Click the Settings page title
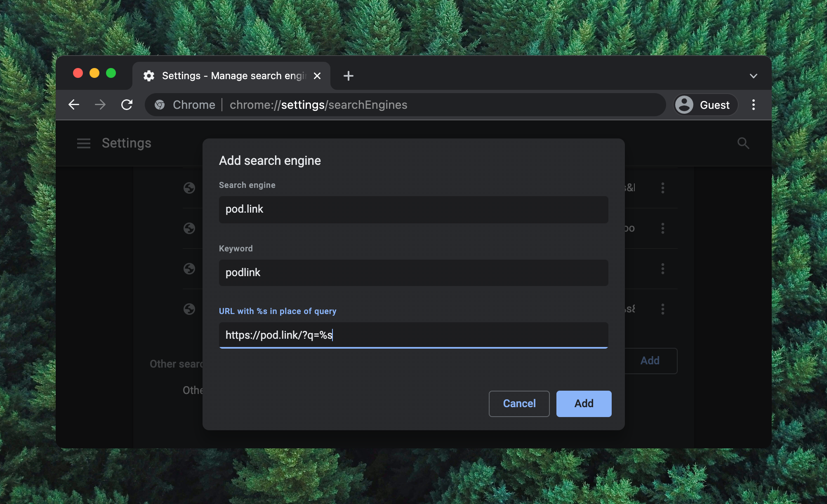Screen dimensions: 827x504 tap(126, 143)
